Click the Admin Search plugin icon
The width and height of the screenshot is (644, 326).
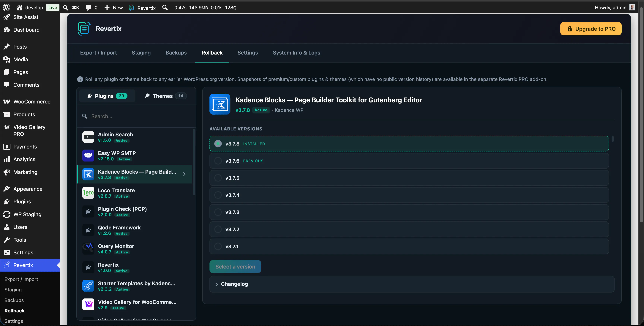click(88, 137)
